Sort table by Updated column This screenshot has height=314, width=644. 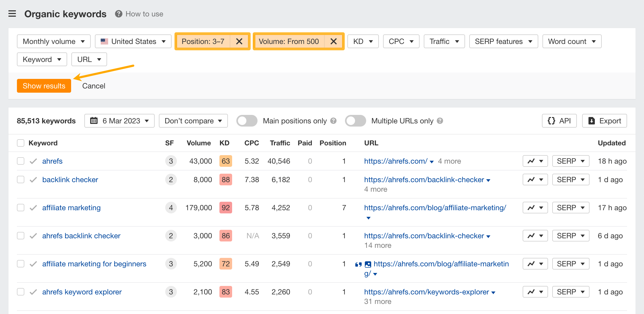click(612, 143)
